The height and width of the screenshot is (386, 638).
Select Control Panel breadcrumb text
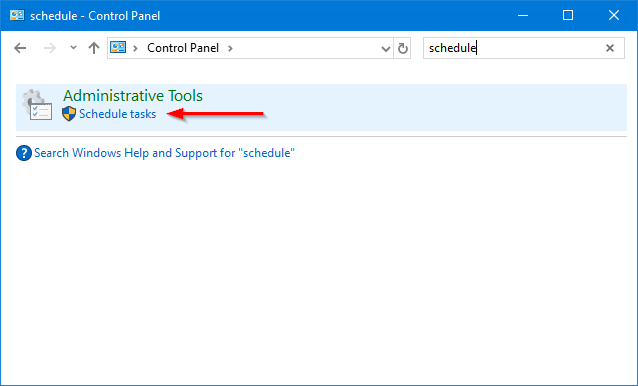pyautogui.click(x=183, y=48)
